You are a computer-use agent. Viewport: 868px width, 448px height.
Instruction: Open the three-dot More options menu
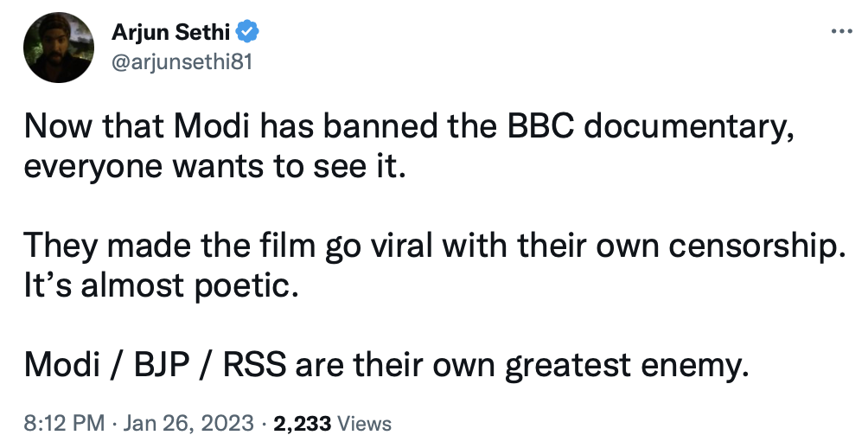pyautogui.click(x=840, y=32)
